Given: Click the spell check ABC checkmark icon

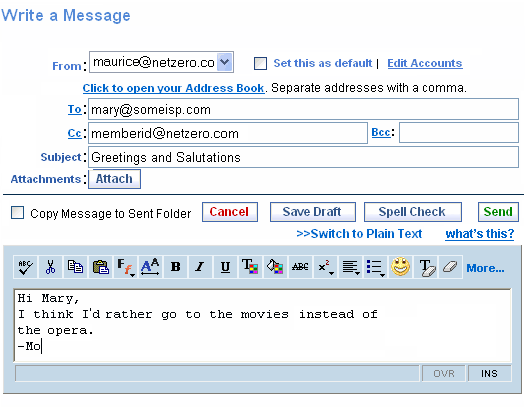Looking at the screenshot, I should pos(25,267).
